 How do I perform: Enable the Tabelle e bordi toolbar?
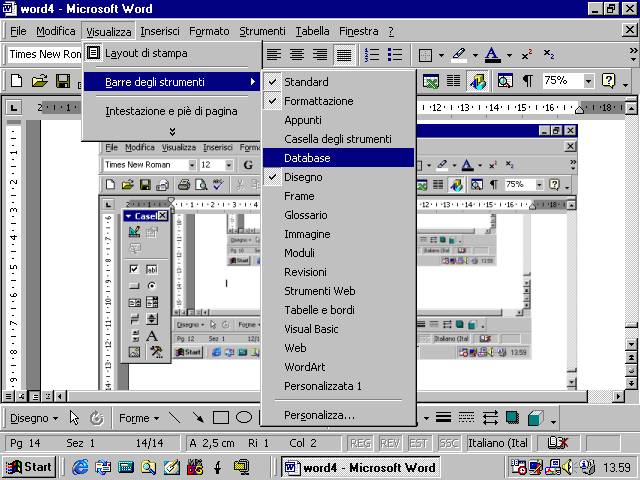pyautogui.click(x=338, y=310)
